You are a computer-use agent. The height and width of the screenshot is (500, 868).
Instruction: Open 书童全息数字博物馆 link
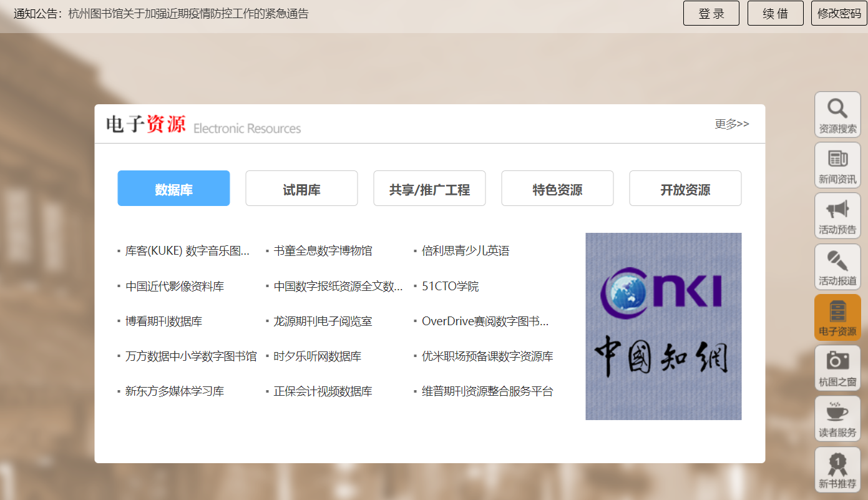click(323, 251)
